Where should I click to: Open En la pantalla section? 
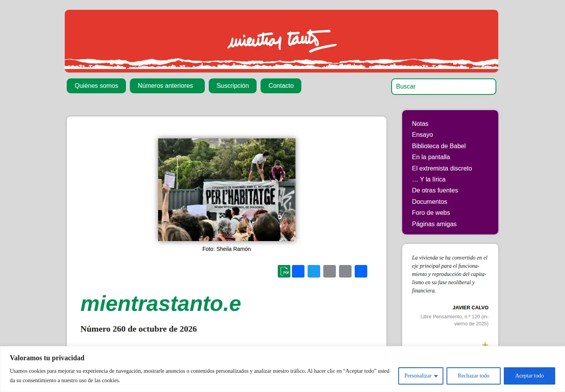coord(431,157)
